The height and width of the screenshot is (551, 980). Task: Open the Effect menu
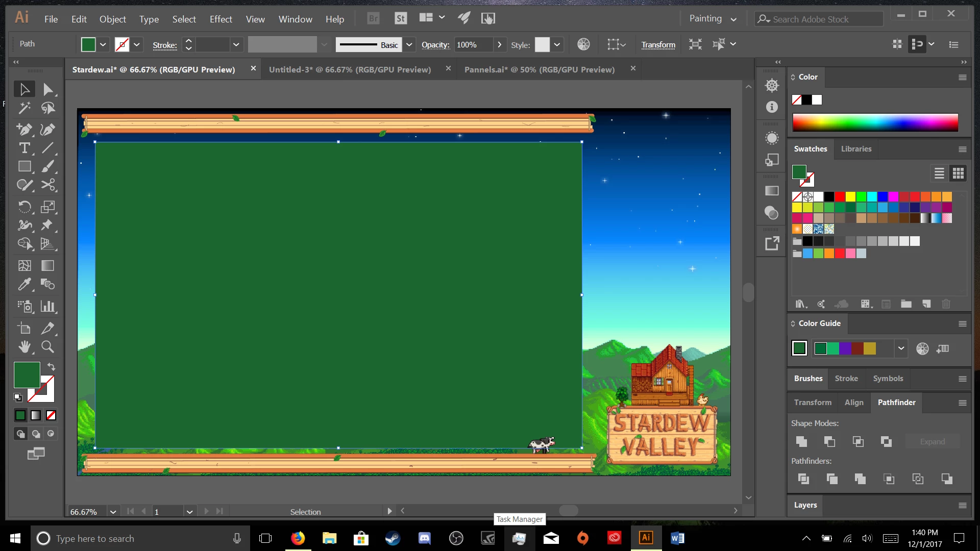pos(220,19)
